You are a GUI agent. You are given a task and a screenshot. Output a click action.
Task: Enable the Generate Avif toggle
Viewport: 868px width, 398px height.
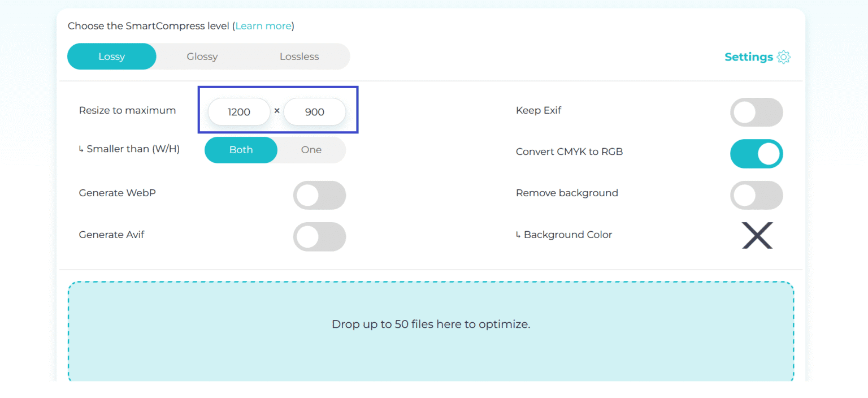[319, 237]
